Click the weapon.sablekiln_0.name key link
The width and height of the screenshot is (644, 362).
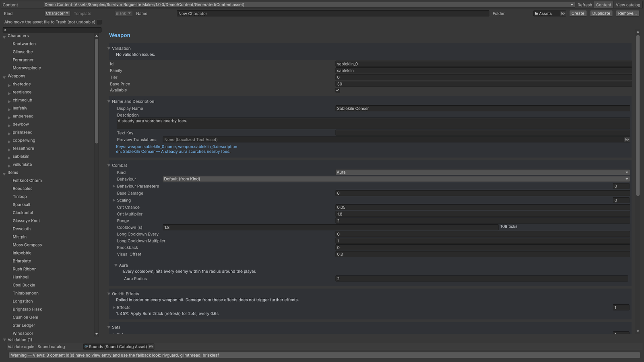point(152,147)
